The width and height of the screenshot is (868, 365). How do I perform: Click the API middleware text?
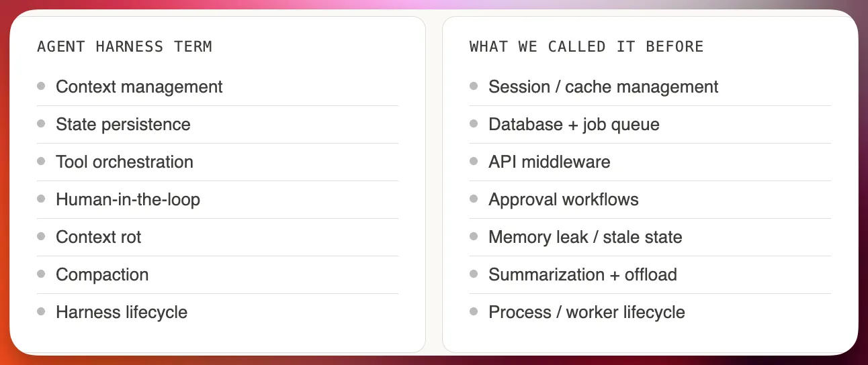pos(550,162)
